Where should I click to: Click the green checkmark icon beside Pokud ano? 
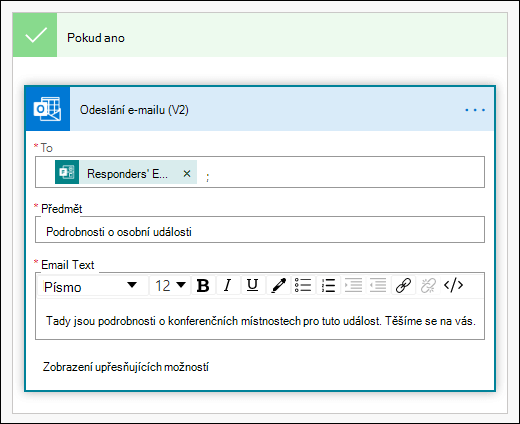tap(35, 35)
